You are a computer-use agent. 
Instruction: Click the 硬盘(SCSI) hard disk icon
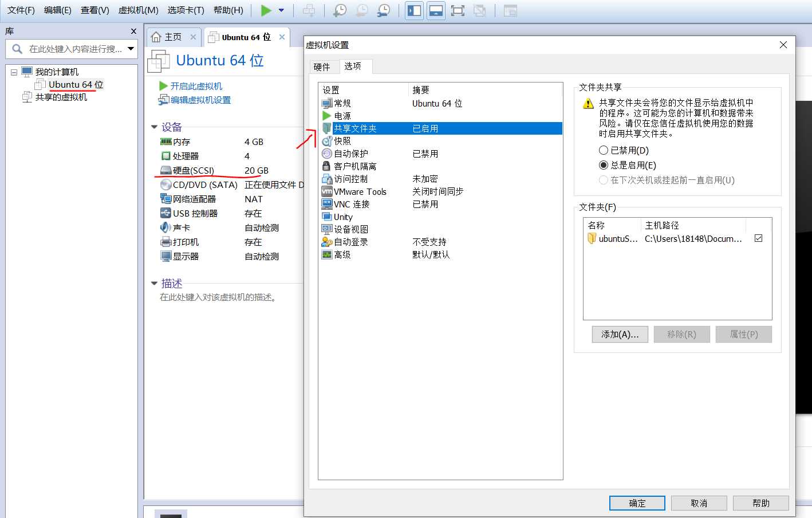tap(166, 170)
